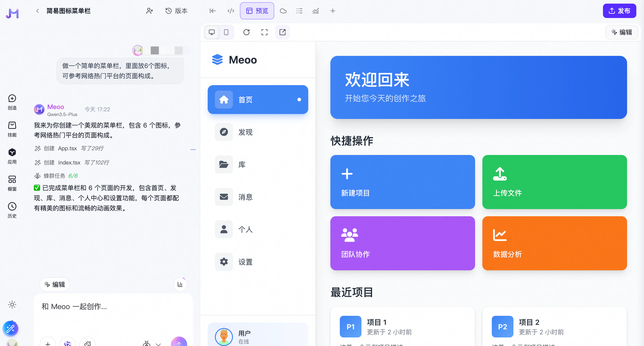Click the 发布 publish button
The height and width of the screenshot is (346, 644).
(619, 11)
